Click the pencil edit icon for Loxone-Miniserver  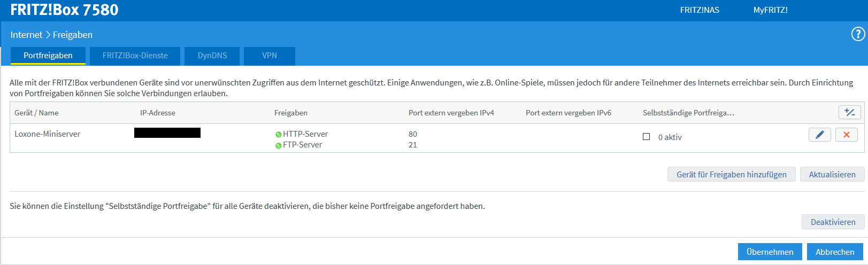pyautogui.click(x=819, y=135)
